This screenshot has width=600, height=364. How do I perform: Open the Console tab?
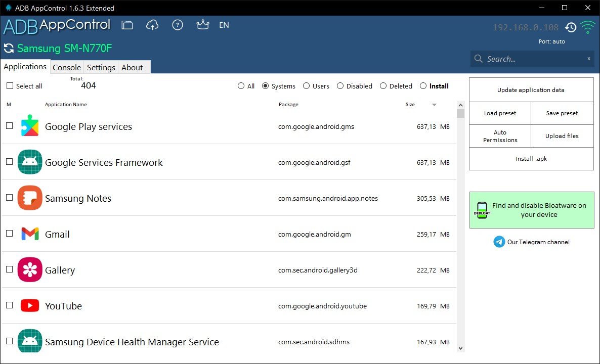[x=67, y=67]
